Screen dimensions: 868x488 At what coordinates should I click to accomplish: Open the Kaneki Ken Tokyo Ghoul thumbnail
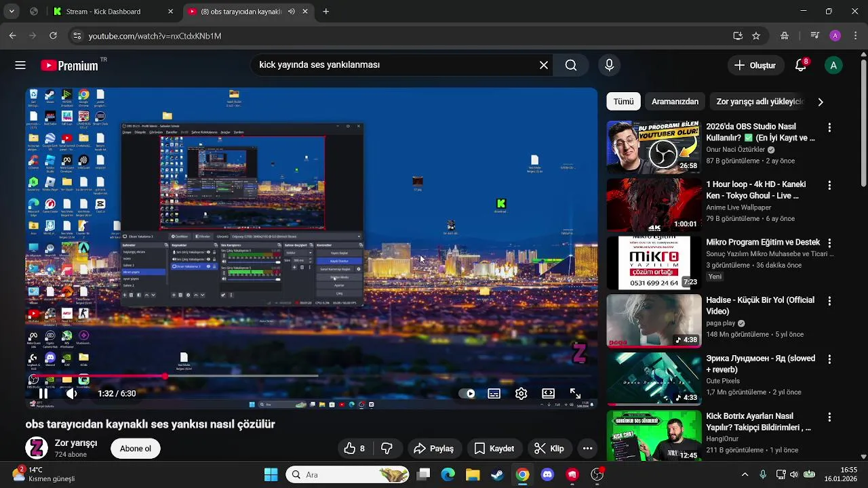tap(654, 205)
